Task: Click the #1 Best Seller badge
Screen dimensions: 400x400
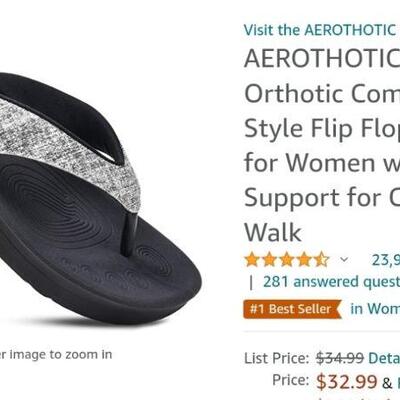Action: 293,309
